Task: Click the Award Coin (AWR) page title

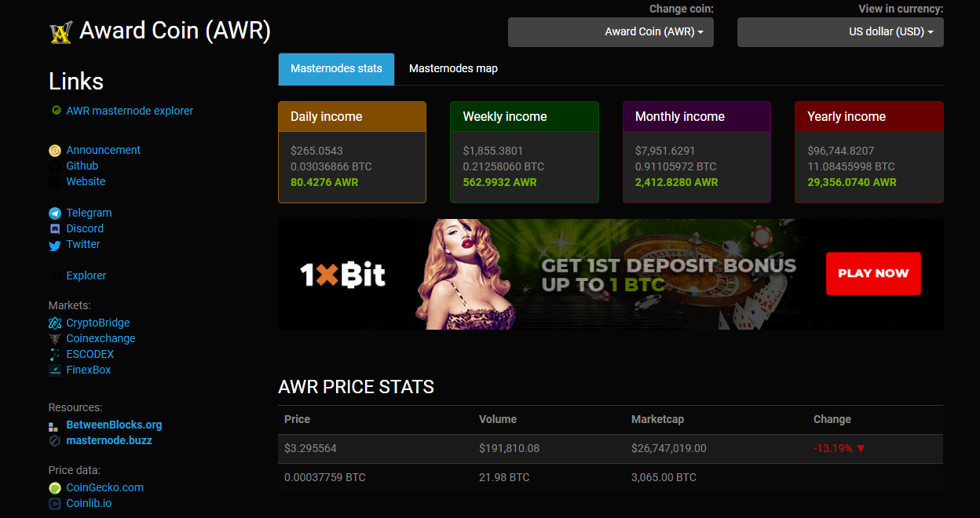Action: pyautogui.click(x=175, y=31)
